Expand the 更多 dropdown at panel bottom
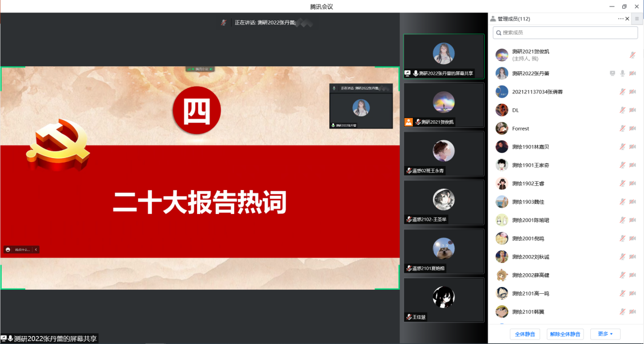The image size is (644, 344). click(x=605, y=334)
